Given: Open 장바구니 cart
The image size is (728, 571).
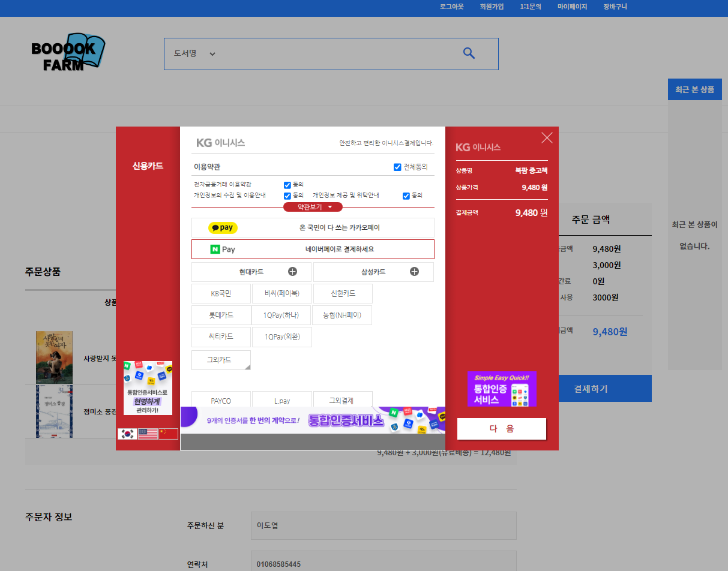Looking at the screenshot, I should 615,7.
